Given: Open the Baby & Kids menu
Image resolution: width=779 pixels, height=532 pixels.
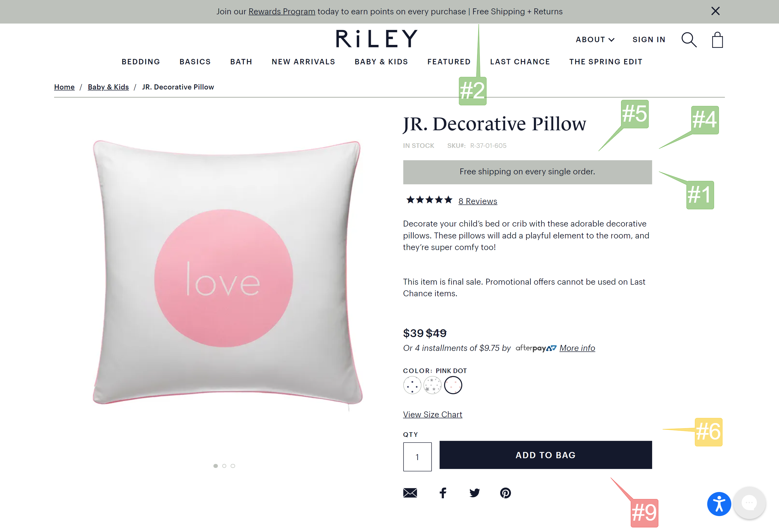Looking at the screenshot, I should pyautogui.click(x=381, y=62).
